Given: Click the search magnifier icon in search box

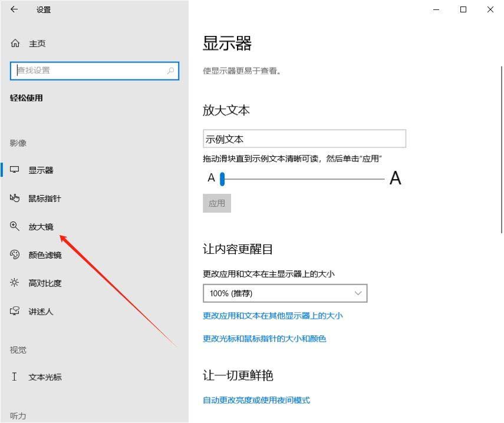Looking at the screenshot, I should [170, 71].
